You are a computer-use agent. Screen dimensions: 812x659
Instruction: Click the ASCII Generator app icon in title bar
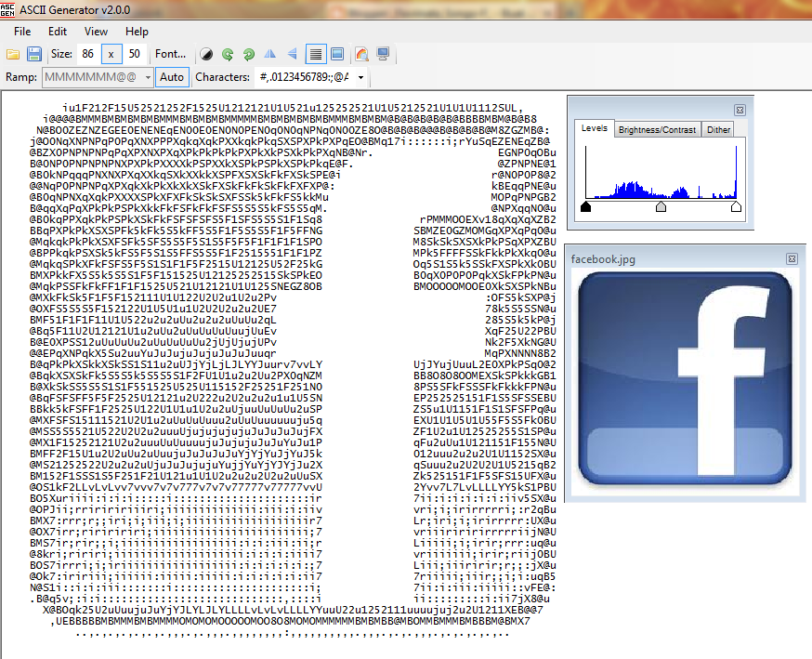pos(7,9)
